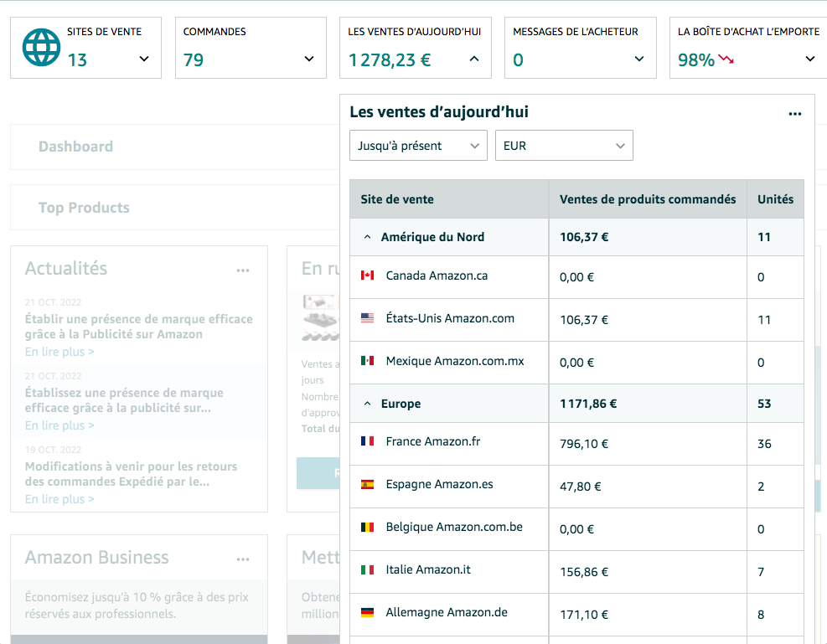Click the France Amazon.fr row label

(x=433, y=441)
